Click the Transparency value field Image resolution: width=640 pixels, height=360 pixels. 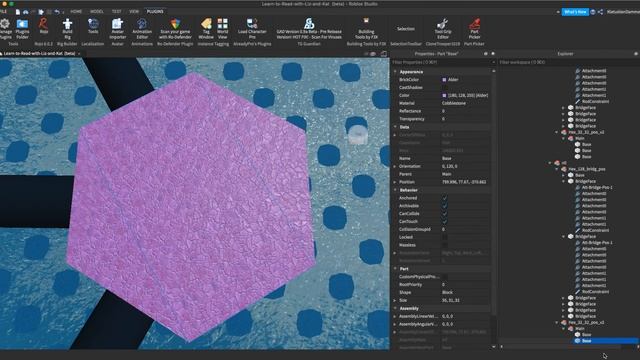[465, 119]
